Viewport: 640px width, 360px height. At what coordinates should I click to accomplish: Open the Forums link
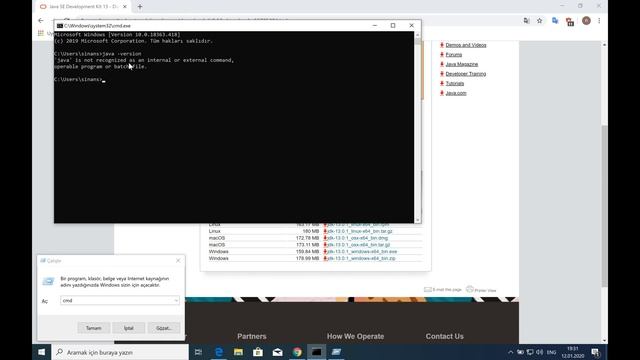point(453,55)
